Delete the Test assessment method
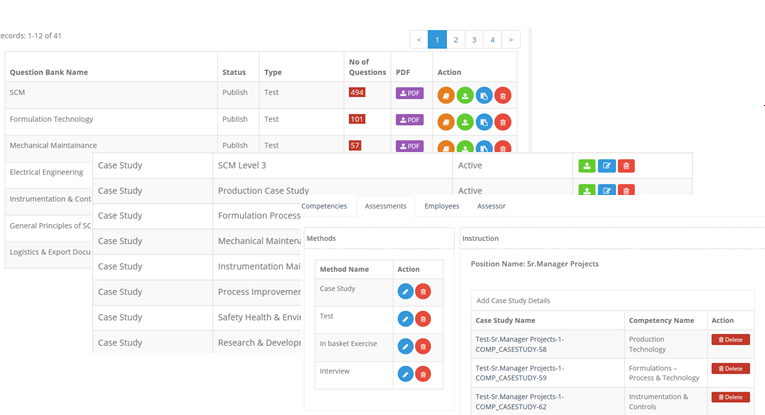 (423, 318)
